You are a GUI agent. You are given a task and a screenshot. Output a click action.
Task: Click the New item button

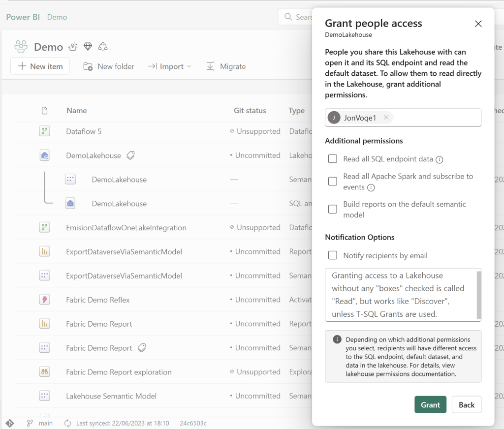[x=40, y=66]
